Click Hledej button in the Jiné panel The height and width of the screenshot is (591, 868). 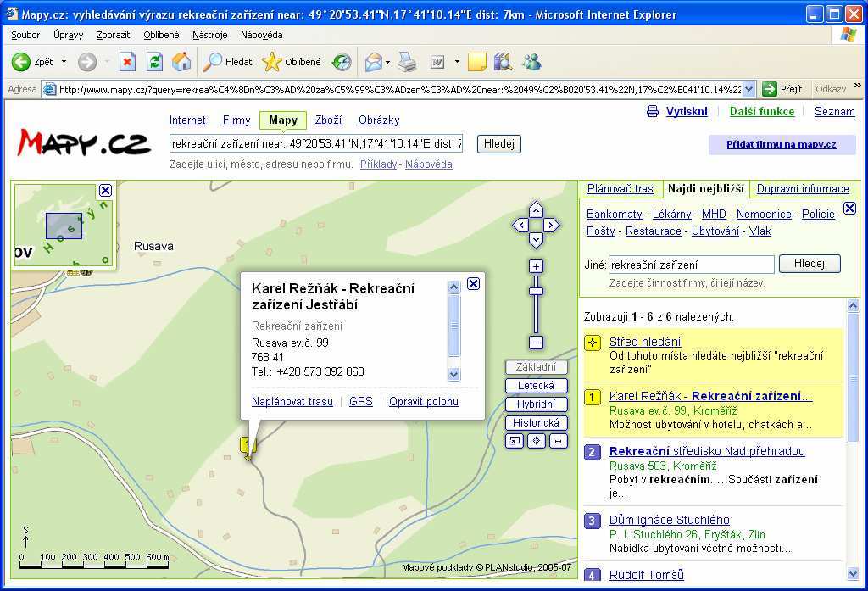pyautogui.click(x=810, y=264)
